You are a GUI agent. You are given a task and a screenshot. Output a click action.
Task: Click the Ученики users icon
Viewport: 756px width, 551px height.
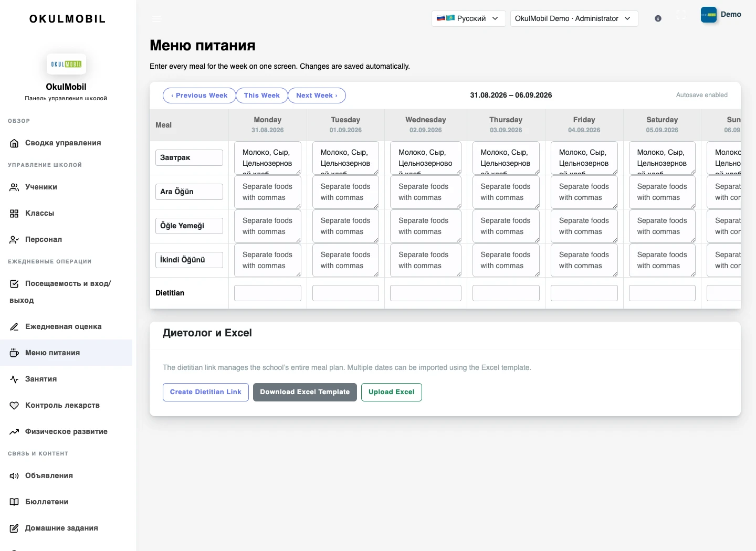(14, 187)
